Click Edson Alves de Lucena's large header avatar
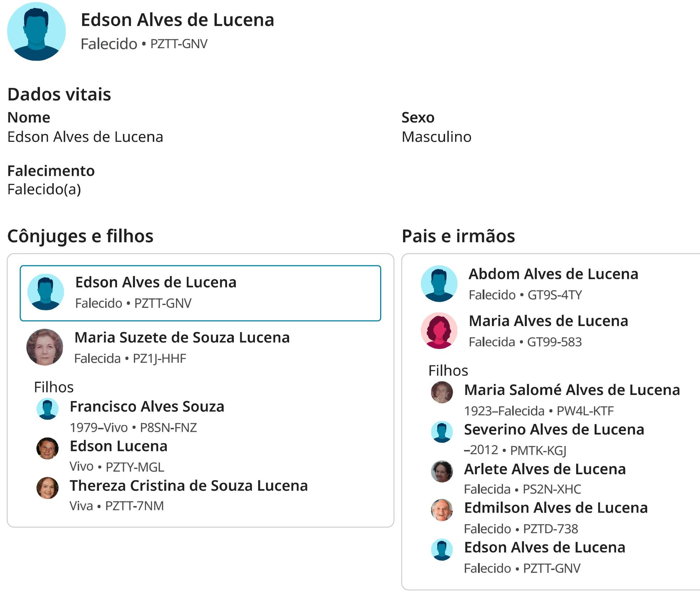 click(x=36, y=31)
